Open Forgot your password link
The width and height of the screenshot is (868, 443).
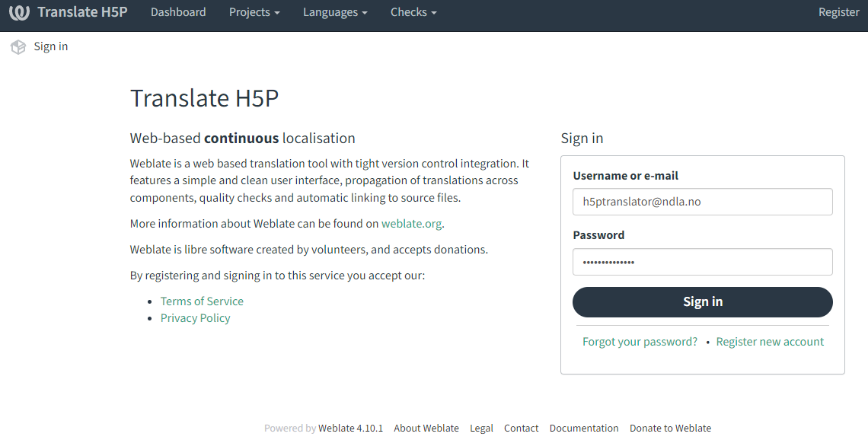[640, 342]
